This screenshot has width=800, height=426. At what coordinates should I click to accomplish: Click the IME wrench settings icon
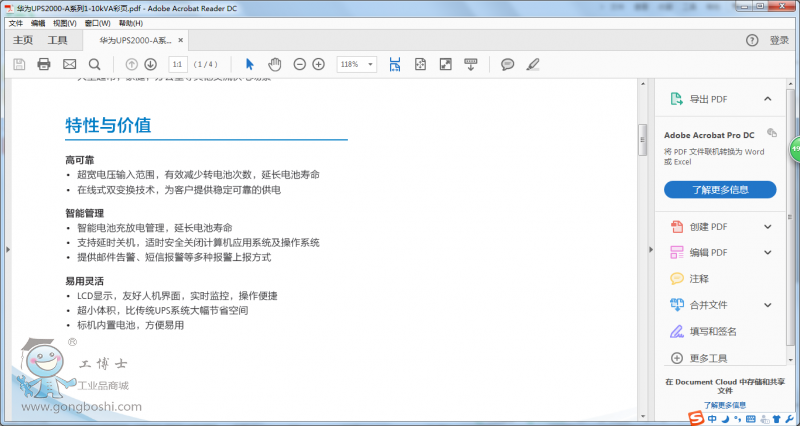click(x=791, y=419)
